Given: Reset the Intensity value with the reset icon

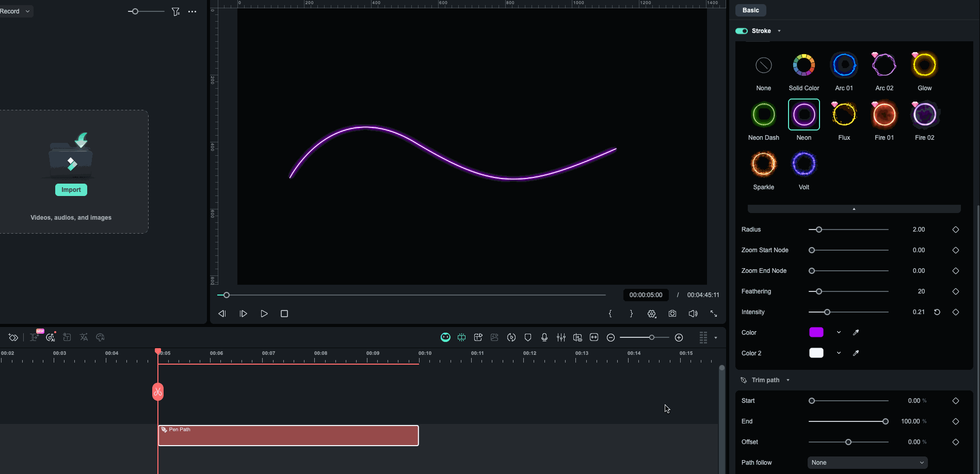Looking at the screenshot, I should point(938,312).
